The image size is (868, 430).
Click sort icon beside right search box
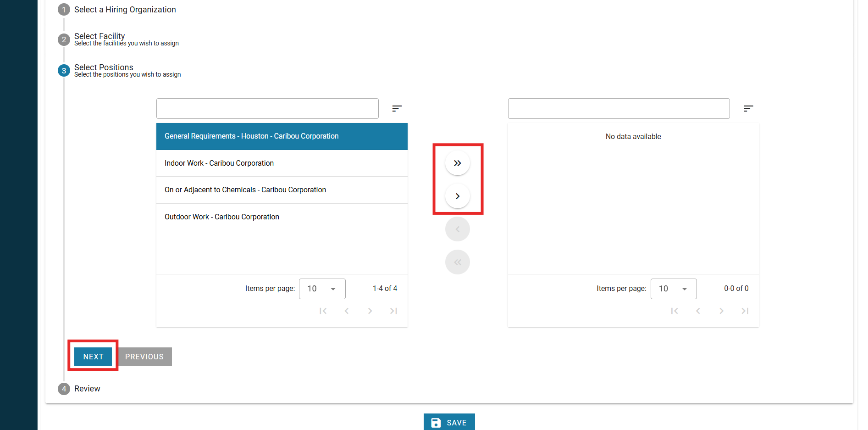click(748, 109)
